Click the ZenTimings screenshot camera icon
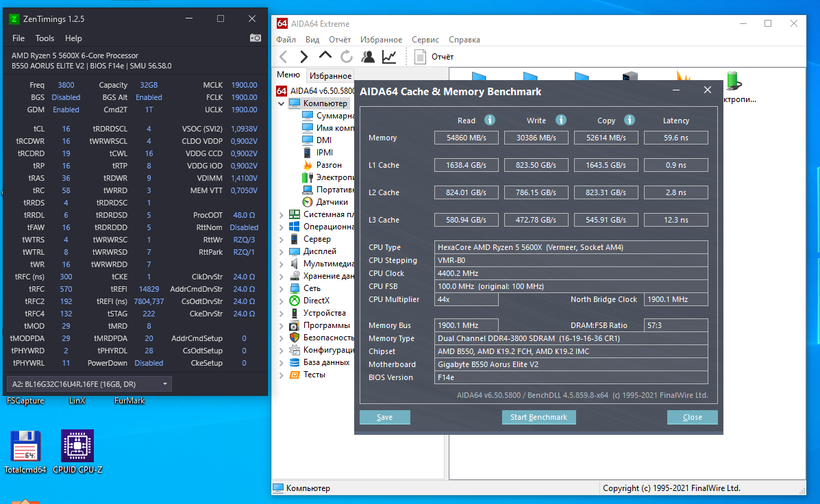 pos(256,38)
